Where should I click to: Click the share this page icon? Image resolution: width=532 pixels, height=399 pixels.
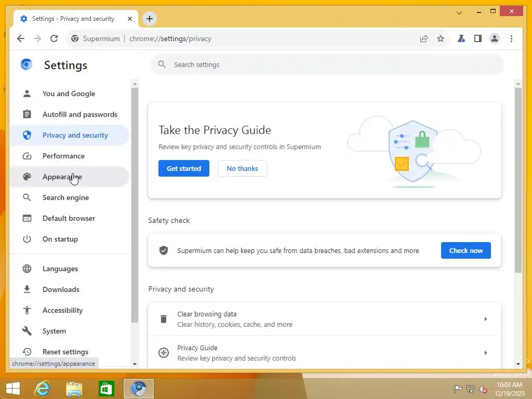pyautogui.click(x=424, y=38)
